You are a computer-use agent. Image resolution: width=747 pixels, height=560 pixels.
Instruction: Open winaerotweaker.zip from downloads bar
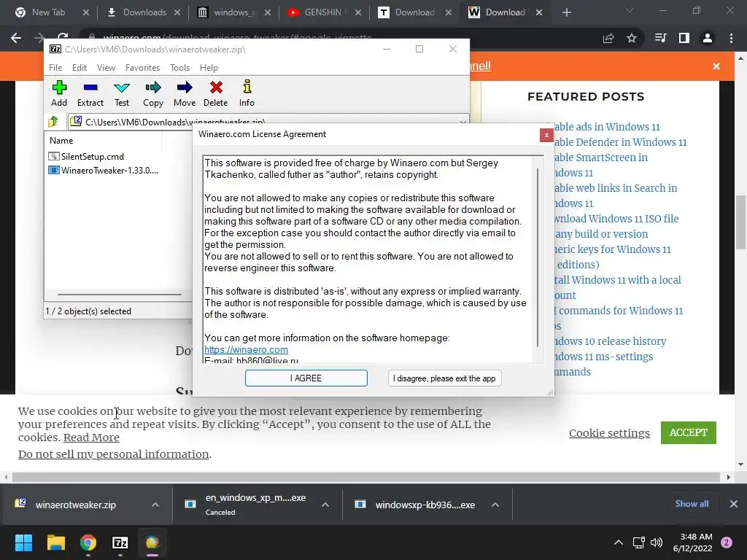point(75,505)
